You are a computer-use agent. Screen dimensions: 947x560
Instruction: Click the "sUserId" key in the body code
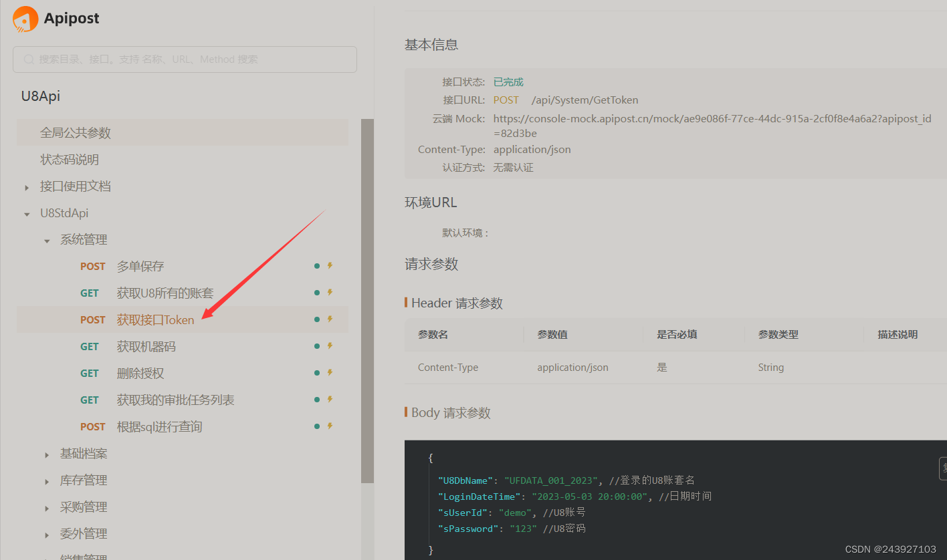463,513
